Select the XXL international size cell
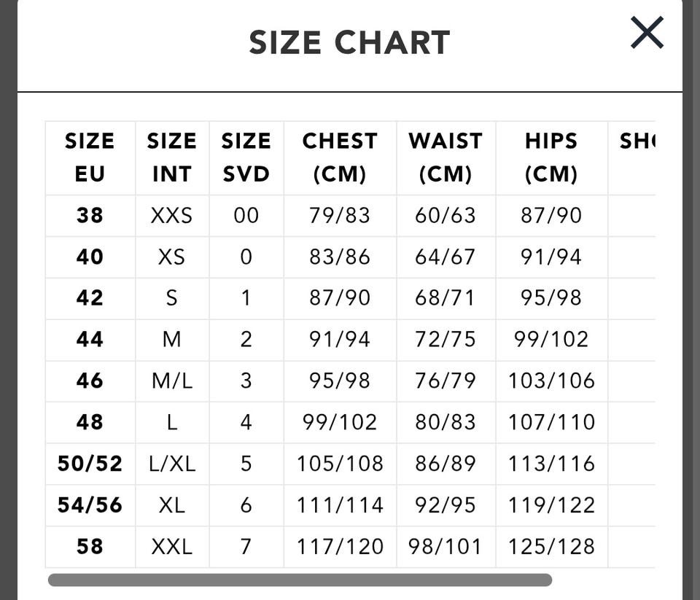The height and width of the screenshot is (600, 700). click(x=171, y=546)
